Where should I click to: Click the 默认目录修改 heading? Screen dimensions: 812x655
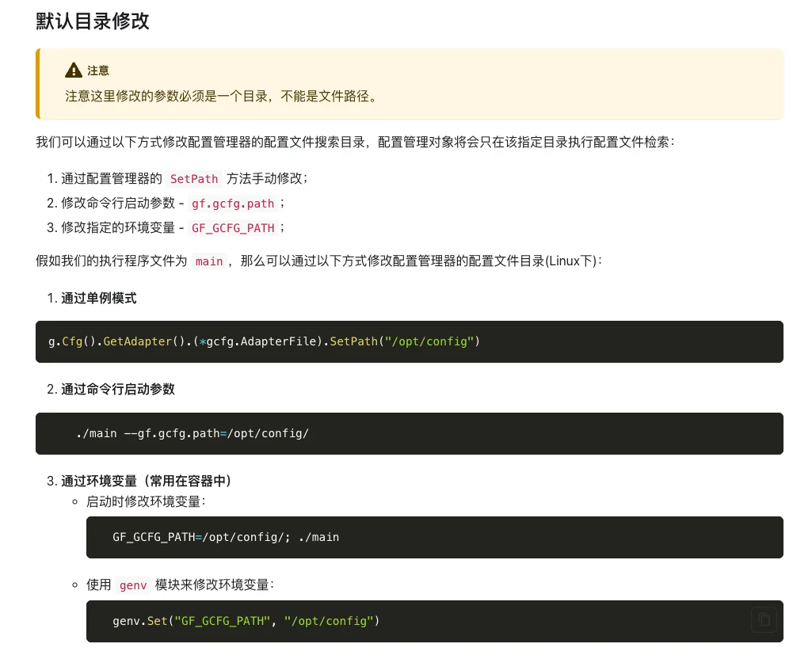(93, 21)
